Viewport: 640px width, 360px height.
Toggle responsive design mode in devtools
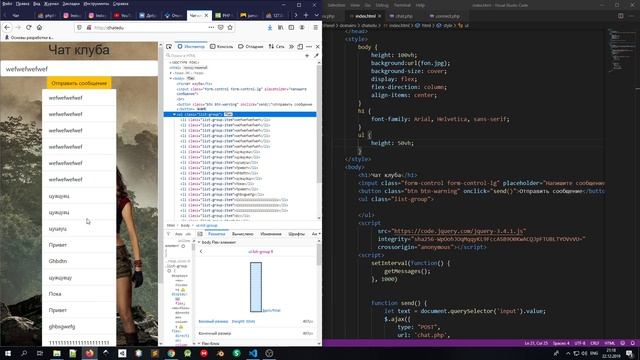(x=300, y=47)
